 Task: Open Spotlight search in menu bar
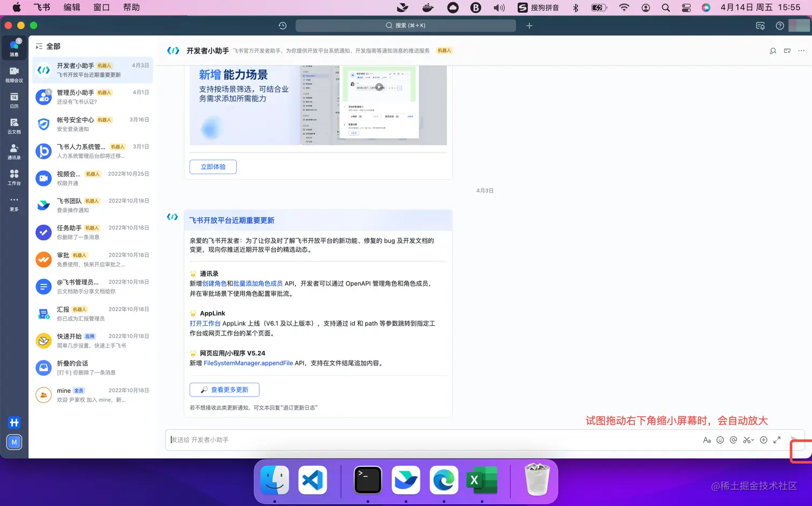click(x=666, y=8)
